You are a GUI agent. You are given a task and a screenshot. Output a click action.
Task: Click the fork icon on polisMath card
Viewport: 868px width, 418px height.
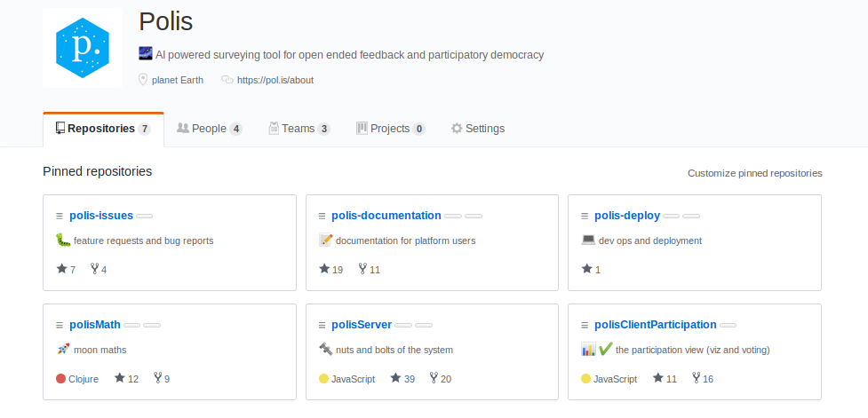tap(158, 378)
